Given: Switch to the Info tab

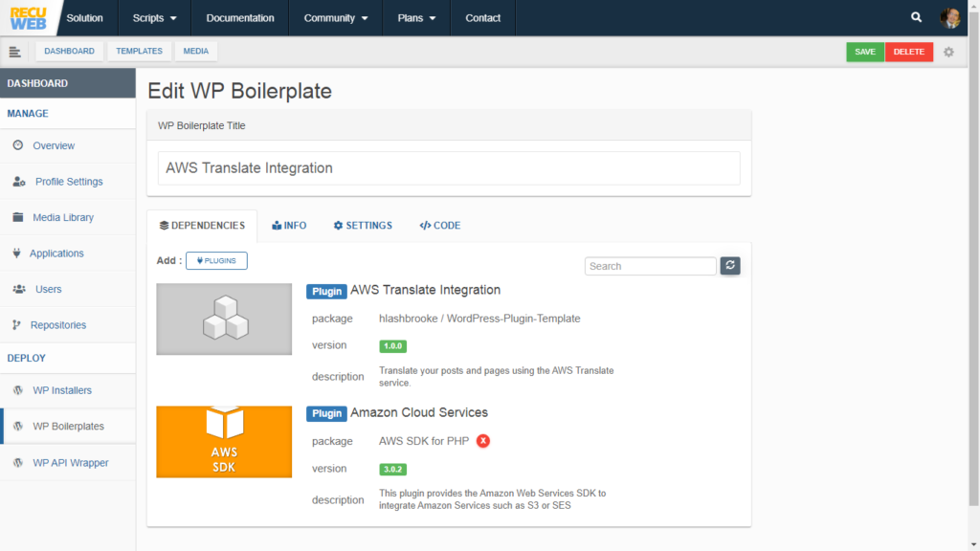Looking at the screenshot, I should pyautogui.click(x=289, y=226).
